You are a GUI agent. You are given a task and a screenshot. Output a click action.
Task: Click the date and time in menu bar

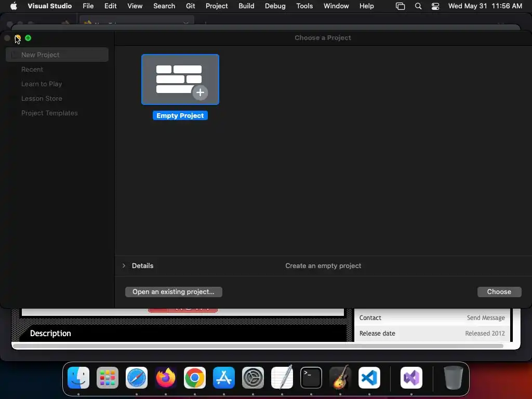click(x=485, y=6)
